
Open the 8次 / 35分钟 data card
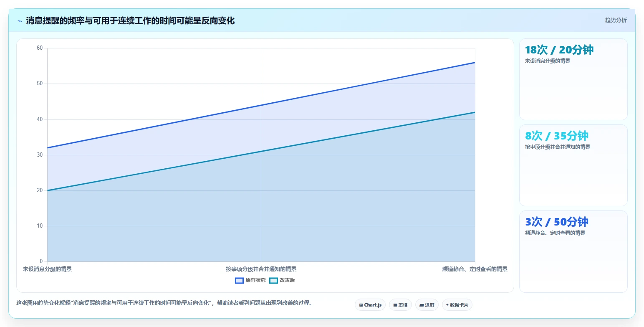[573, 165]
